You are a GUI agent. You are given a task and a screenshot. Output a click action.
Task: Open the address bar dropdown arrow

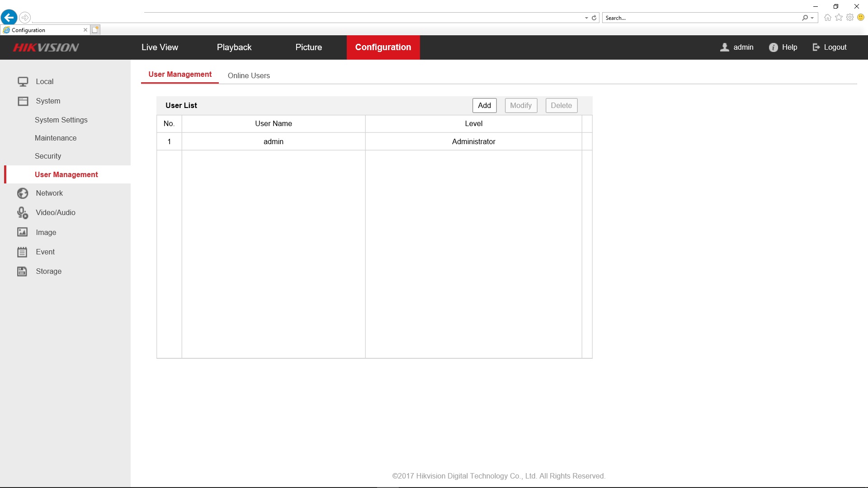tap(586, 18)
